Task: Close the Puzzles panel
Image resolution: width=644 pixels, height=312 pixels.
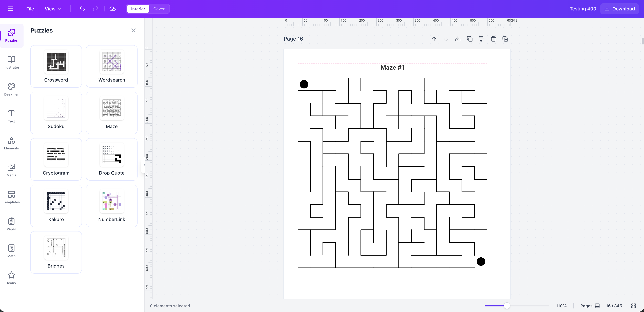Action: click(x=133, y=30)
